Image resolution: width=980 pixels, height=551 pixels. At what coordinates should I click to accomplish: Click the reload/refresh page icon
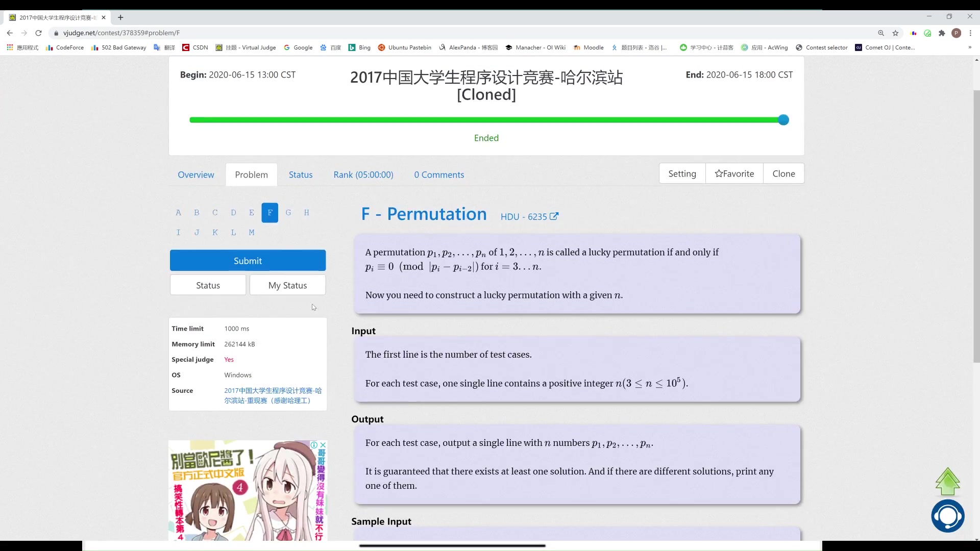coord(38,33)
